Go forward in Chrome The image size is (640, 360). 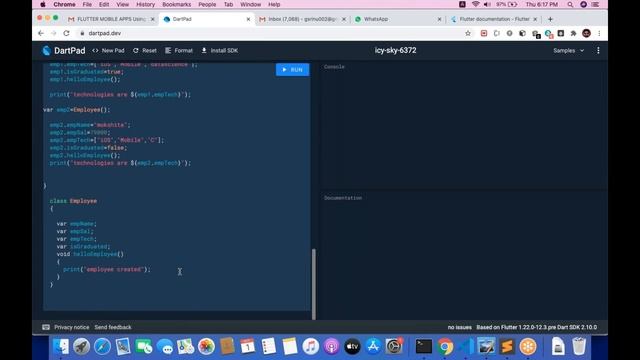[x=53, y=33]
